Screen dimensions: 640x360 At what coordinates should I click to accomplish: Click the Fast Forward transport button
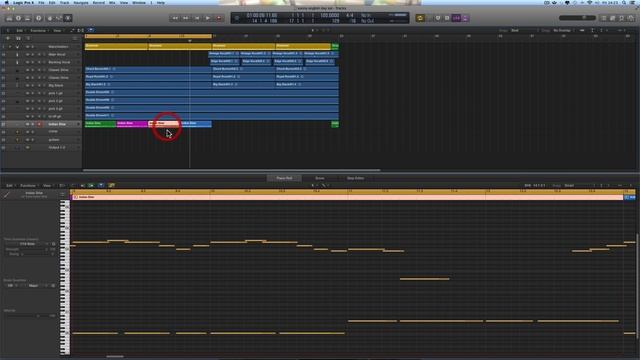(x=186, y=18)
